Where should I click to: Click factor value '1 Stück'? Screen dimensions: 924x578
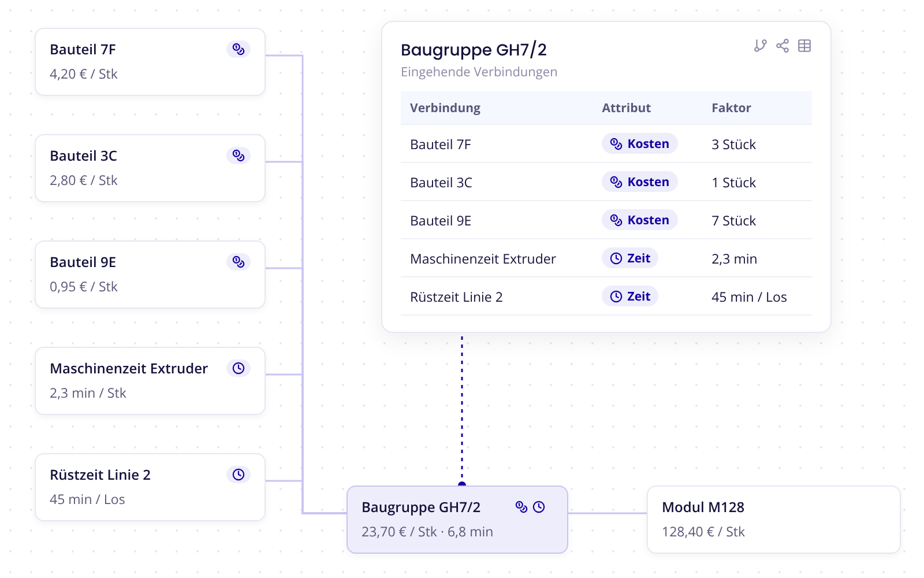733,183
